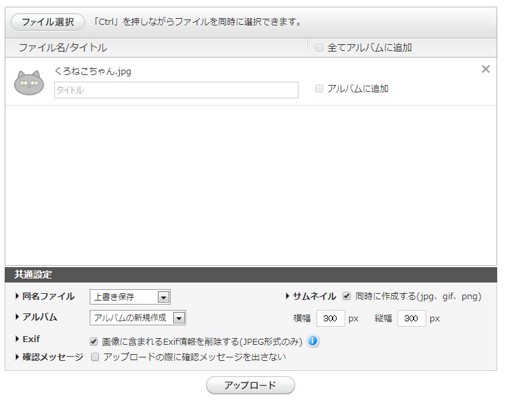Click the アップロード button

(250, 385)
